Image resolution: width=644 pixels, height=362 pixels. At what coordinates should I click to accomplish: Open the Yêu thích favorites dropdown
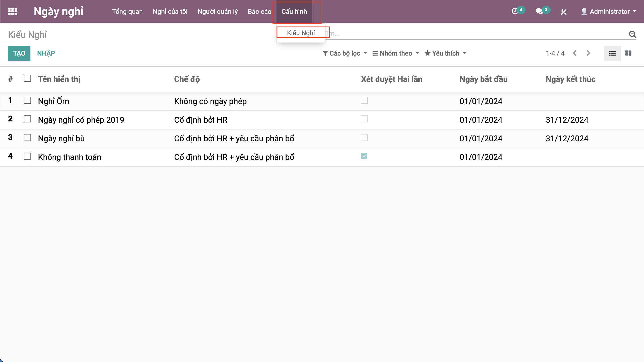click(445, 53)
